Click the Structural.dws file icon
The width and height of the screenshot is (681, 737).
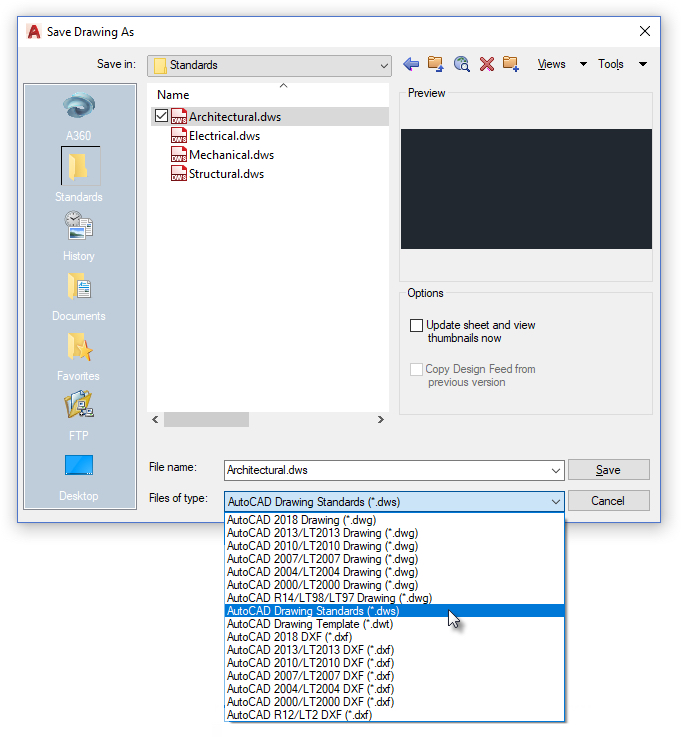coord(179,173)
